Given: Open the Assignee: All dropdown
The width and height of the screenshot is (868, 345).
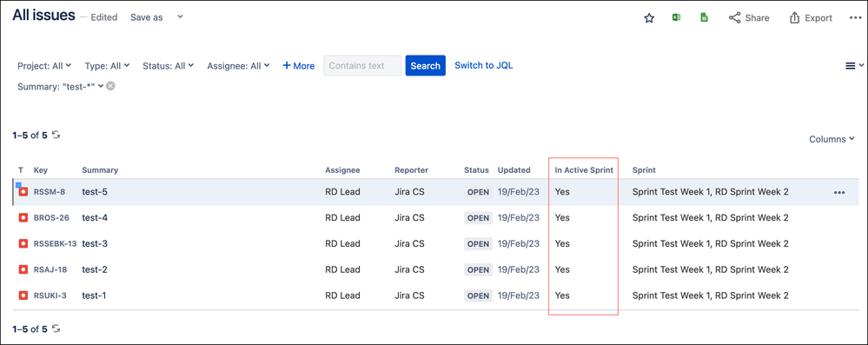Looking at the screenshot, I should pyautogui.click(x=238, y=65).
